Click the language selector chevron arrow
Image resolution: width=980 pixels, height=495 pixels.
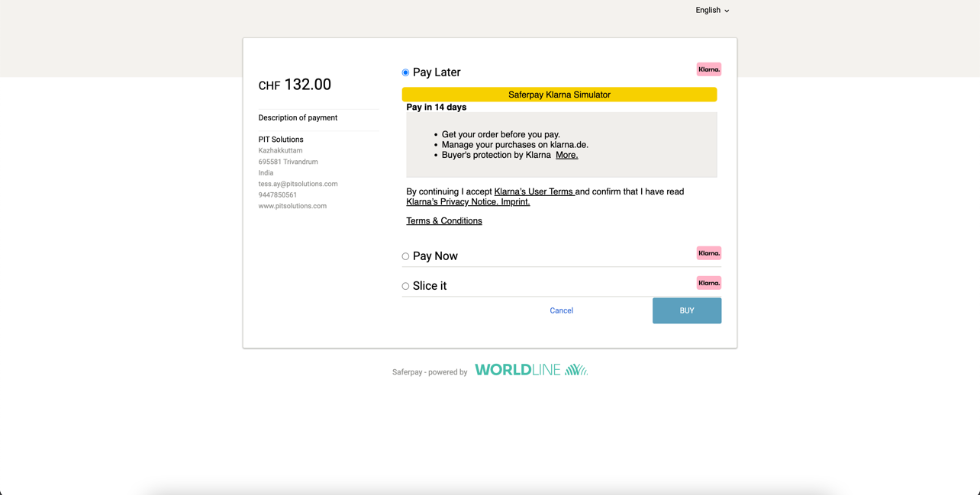(727, 11)
